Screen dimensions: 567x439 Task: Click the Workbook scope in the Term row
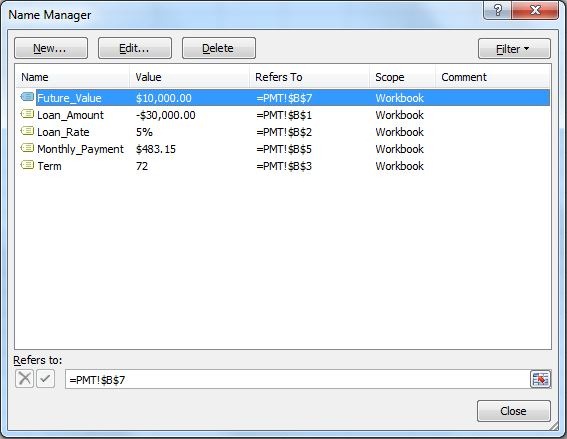pyautogui.click(x=400, y=166)
